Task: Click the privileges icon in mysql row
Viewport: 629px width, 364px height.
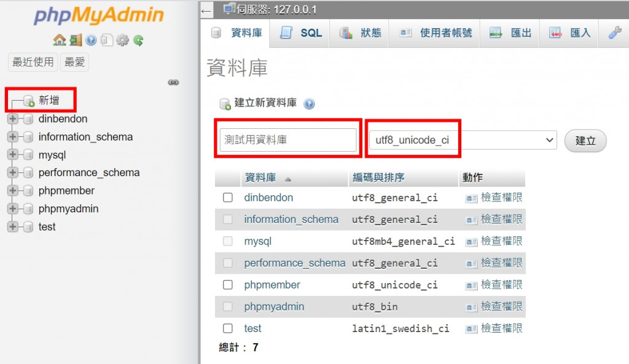Action: 471,242
